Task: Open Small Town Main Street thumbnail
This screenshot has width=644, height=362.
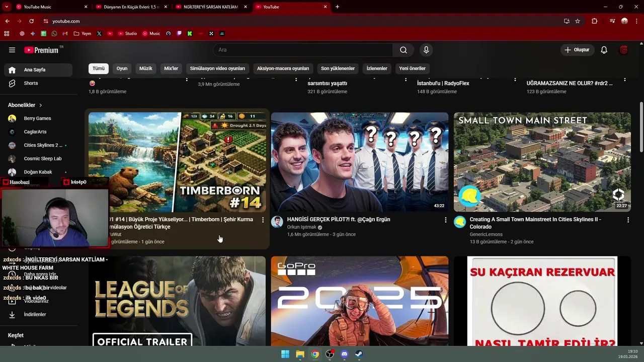Action: 542,162
